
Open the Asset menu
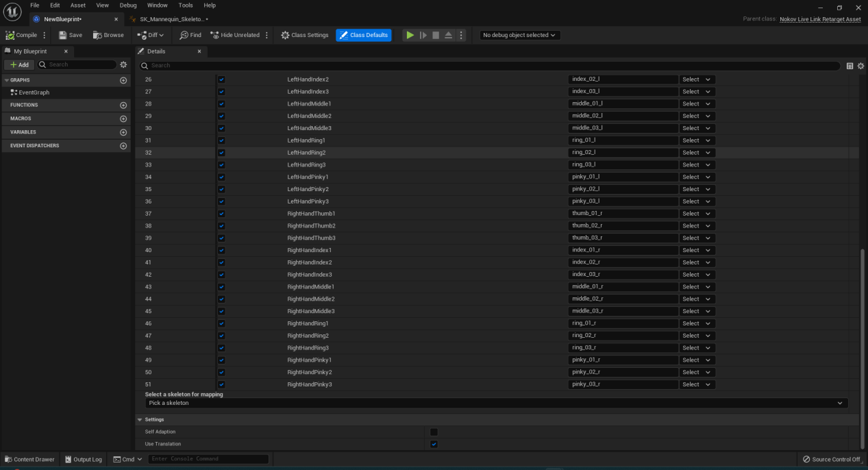pyautogui.click(x=78, y=5)
